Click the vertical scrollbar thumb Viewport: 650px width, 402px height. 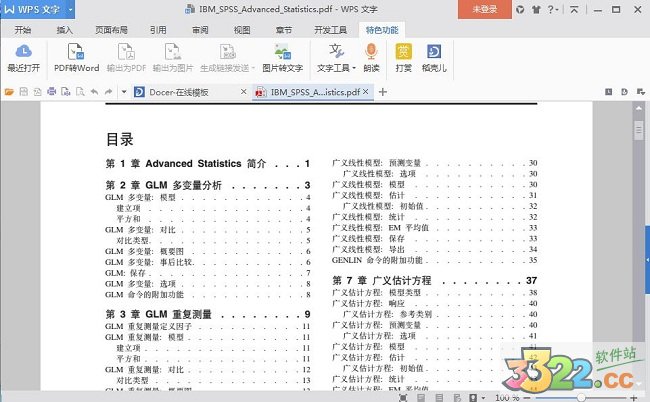point(638,130)
